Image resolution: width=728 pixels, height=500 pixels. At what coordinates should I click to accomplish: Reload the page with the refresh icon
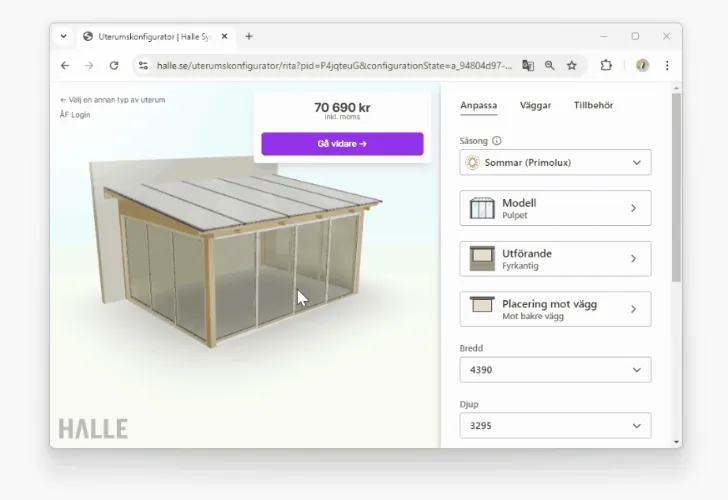tap(114, 65)
